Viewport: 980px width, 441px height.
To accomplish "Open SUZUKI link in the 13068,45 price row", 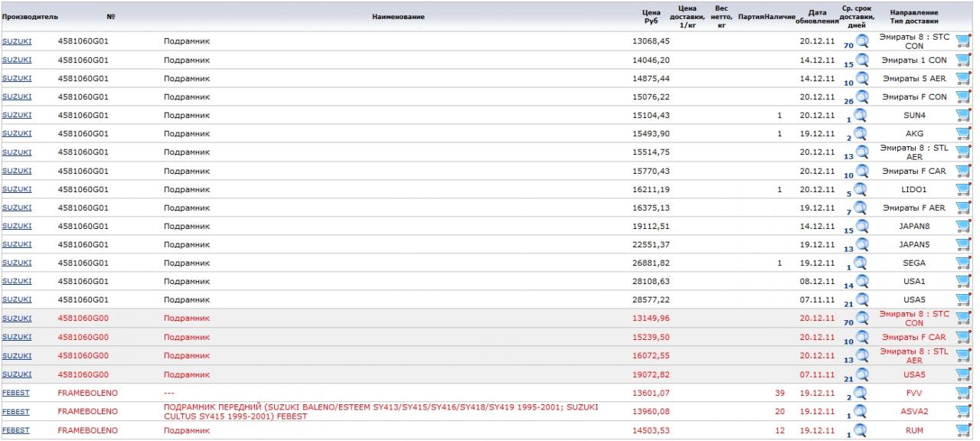I will [x=17, y=41].
